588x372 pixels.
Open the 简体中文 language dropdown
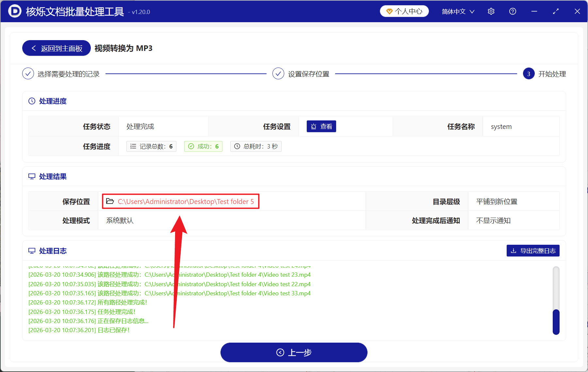point(457,11)
